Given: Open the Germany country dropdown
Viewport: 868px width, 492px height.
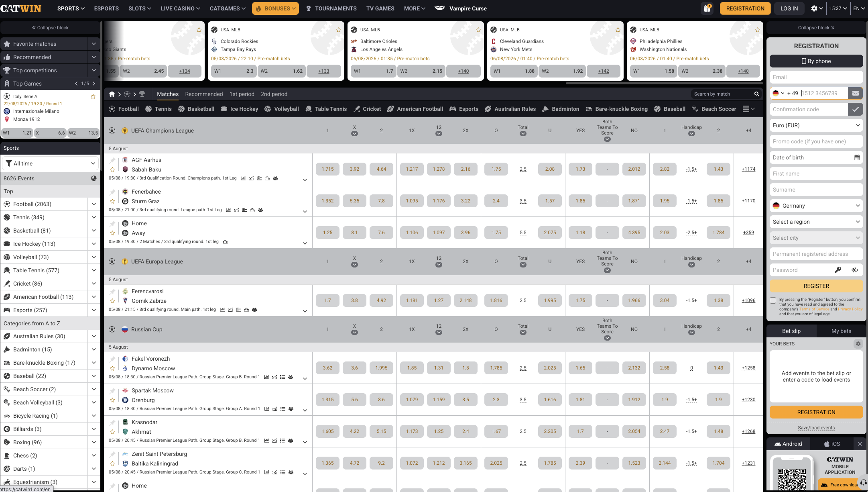Looking at the screenshot, I should click(x=816, y=206).
